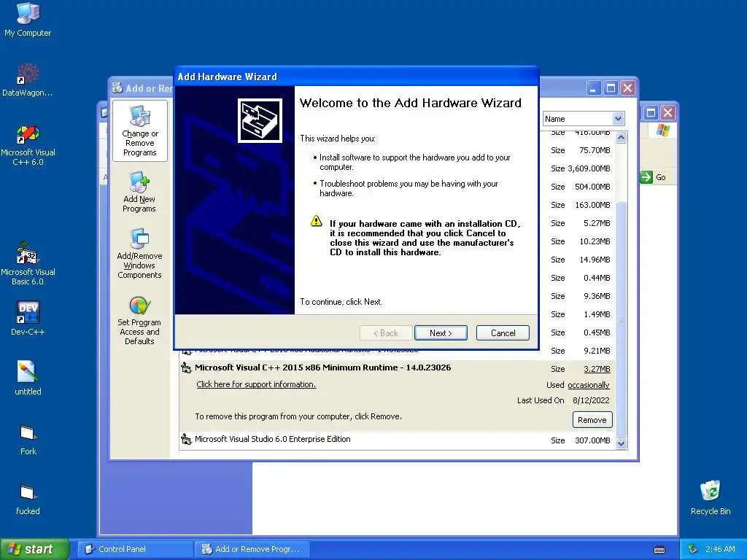Switch to Control Panel taskbar button
This screenshot has height=560, width=747.
click(135, 549)
